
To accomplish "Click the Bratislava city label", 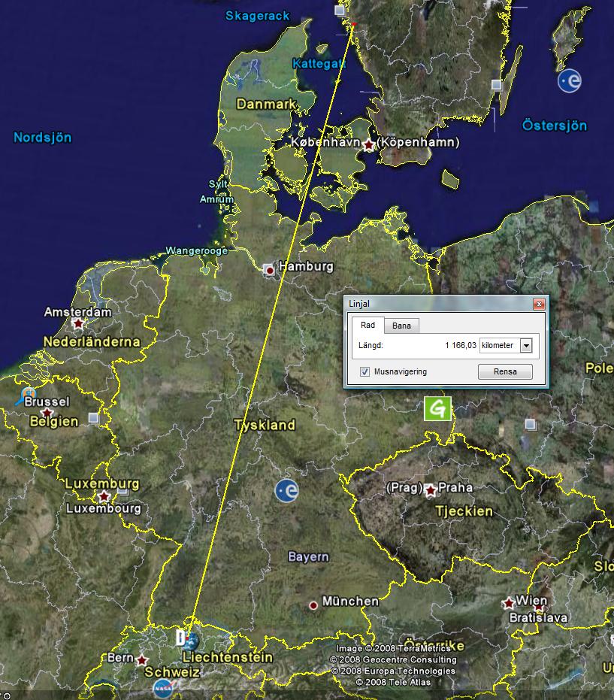I will (538, 618).
